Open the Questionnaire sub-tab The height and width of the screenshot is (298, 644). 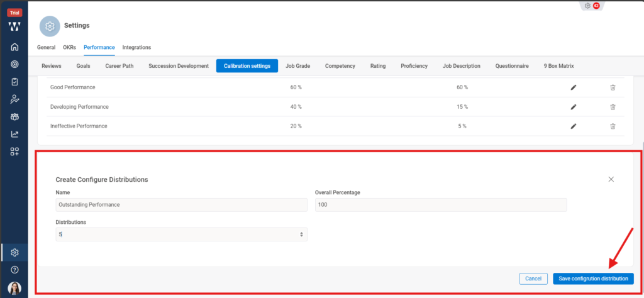[512, 65]
